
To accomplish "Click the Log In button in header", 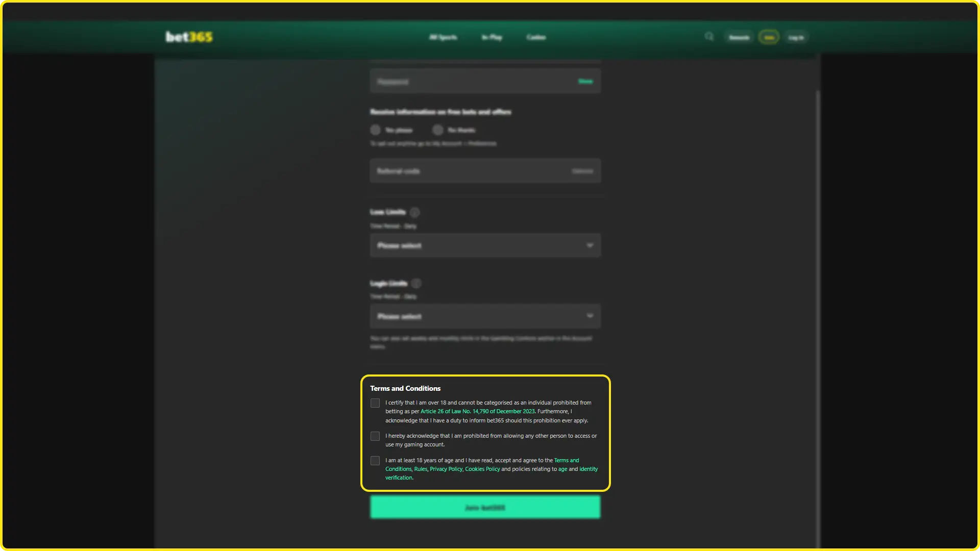I will pos(796,37).
